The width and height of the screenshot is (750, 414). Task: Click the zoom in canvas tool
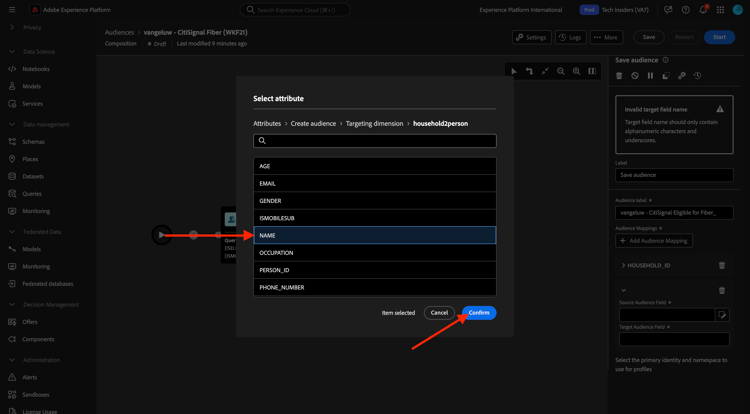coord(576,71)
